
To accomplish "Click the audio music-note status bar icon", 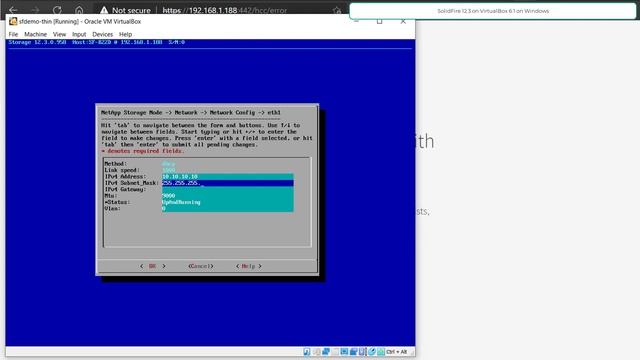I will [x=307, y=351].
